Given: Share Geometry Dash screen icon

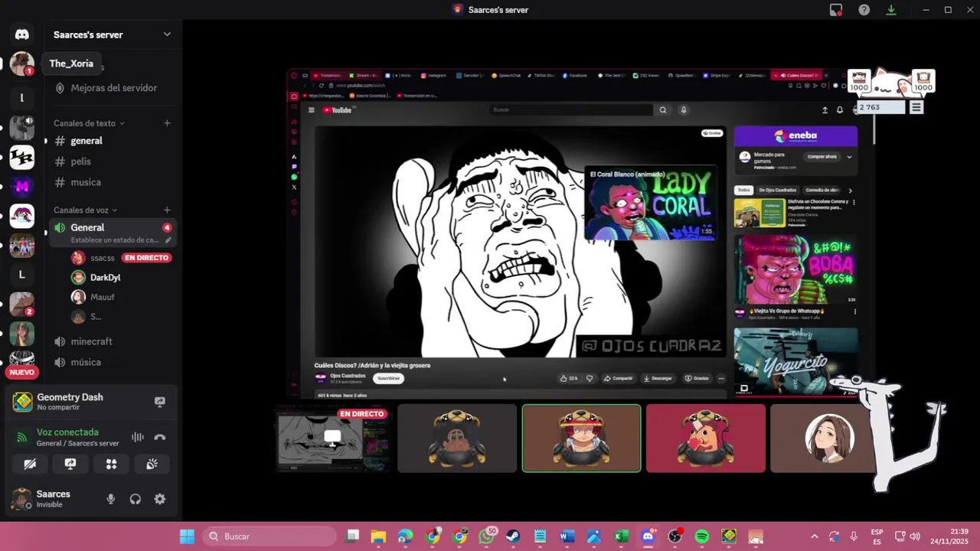Looking at the screenshot, I should [x=160, y=402].
